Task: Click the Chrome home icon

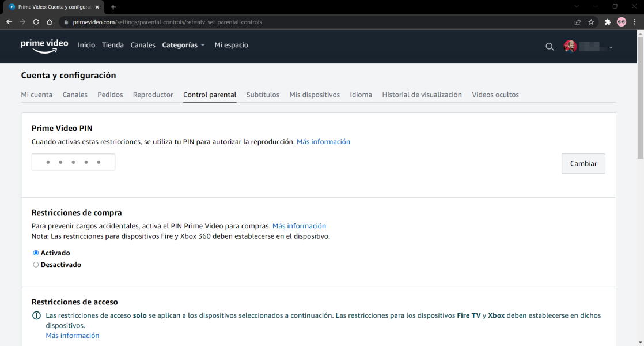Action: click(50, 22)
